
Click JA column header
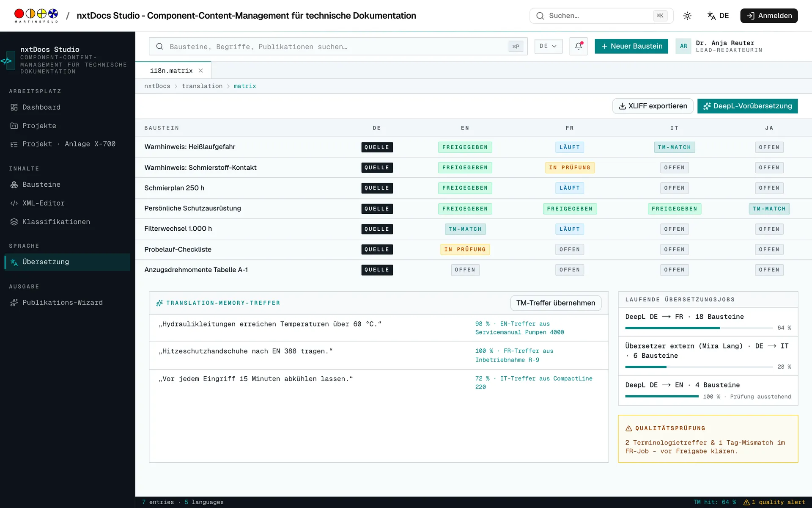point(769,128)
